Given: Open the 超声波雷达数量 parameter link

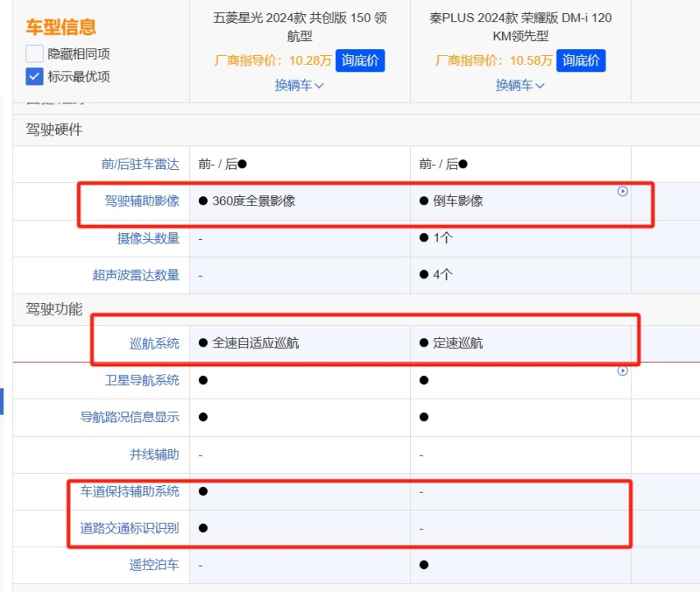Looking at the screenshot, I should [x=136, y=275].
